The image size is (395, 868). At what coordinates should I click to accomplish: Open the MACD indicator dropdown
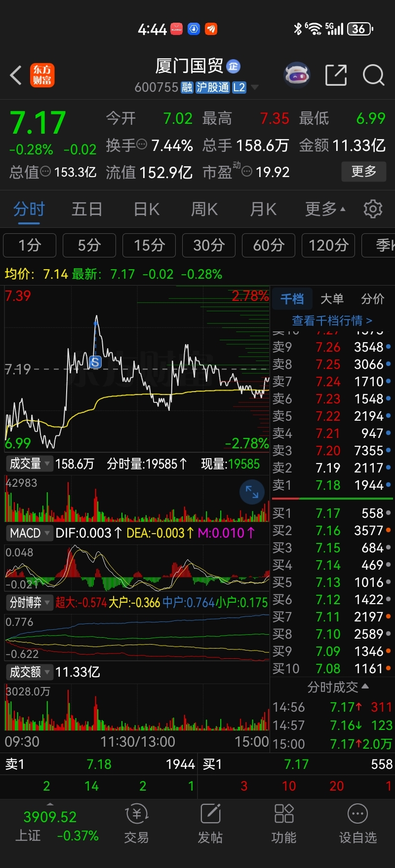pos(31,533)
